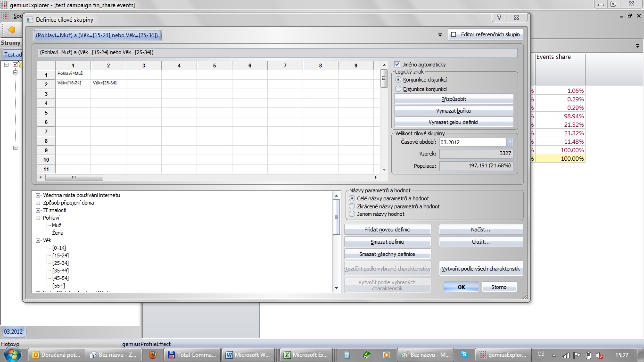Click Vymazat buňku button
The image size is (644, 362).
tap(454, 111)
